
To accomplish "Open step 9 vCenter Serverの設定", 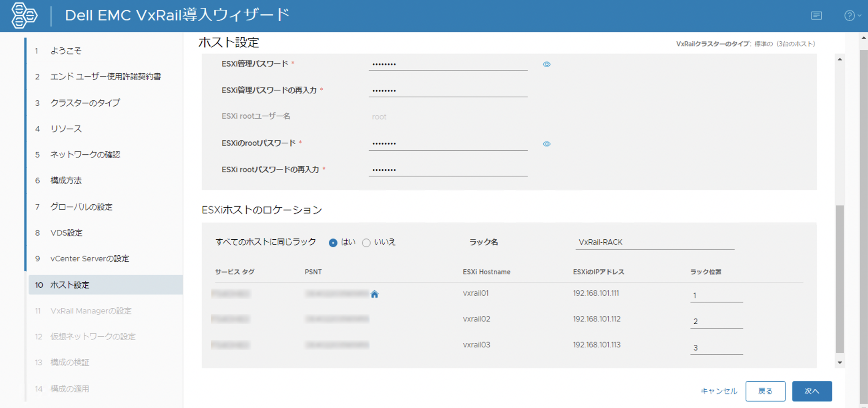I will 89,259.
